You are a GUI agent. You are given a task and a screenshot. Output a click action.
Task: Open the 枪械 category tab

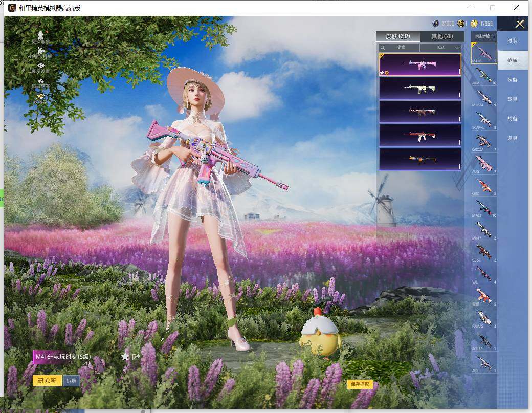pyautogui.click(x=513, y=60)
